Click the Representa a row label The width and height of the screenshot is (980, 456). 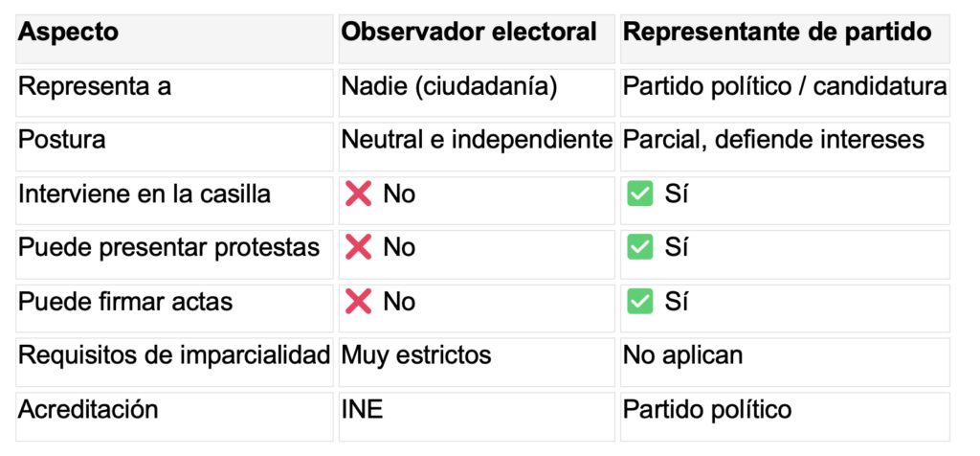[96, 86]
